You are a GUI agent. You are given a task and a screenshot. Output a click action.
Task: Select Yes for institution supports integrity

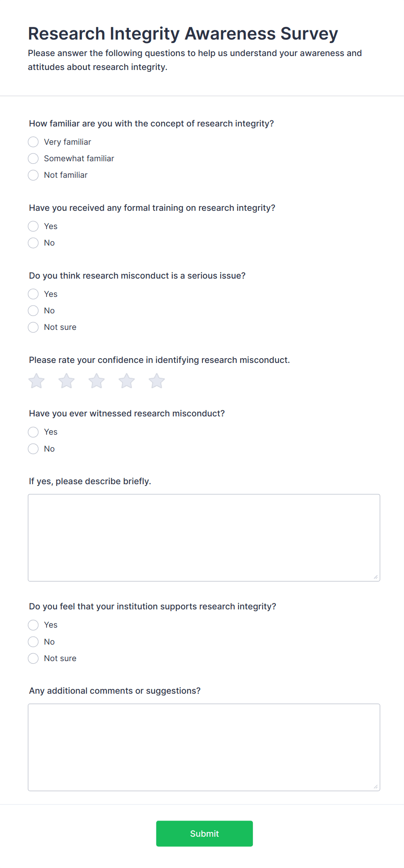33,625
